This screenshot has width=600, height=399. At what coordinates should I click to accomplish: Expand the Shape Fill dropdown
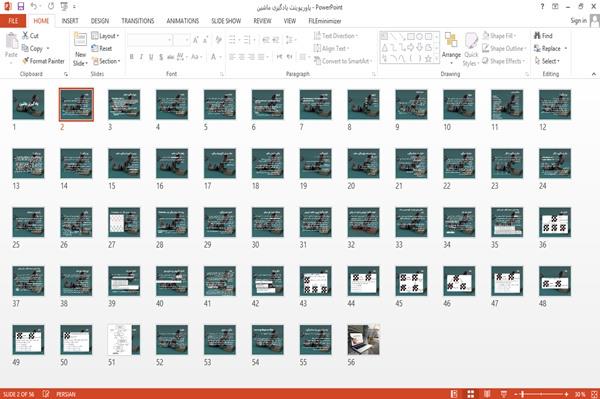tap(499, 36)
